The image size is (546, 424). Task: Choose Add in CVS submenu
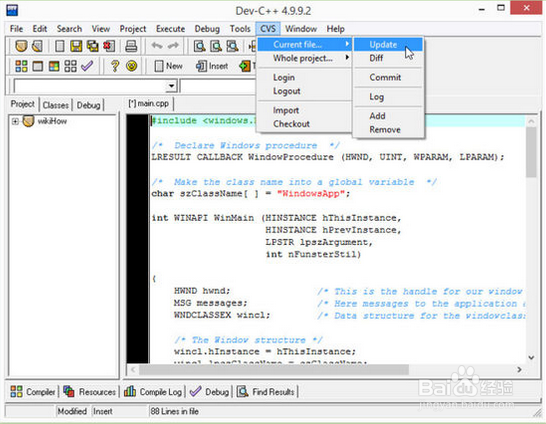tap(388, 116)
